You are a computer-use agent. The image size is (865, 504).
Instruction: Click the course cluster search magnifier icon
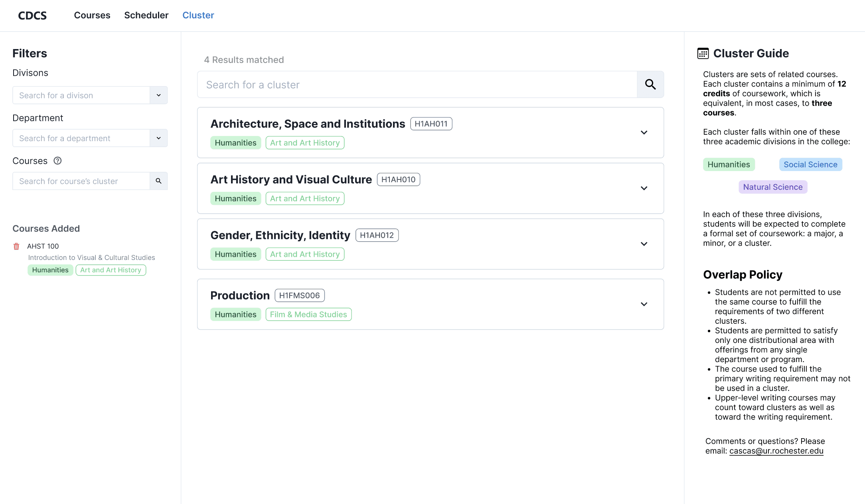tap(158, 181)
